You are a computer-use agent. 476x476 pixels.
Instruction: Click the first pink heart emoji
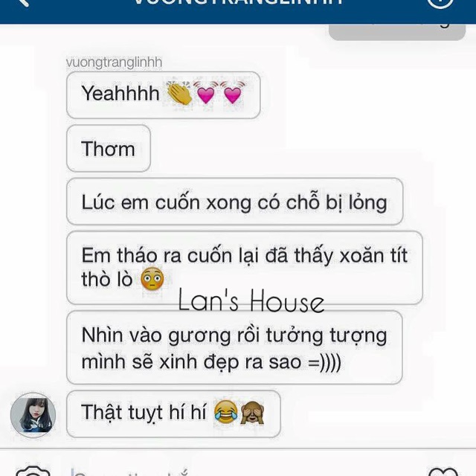tap(206, 92)
